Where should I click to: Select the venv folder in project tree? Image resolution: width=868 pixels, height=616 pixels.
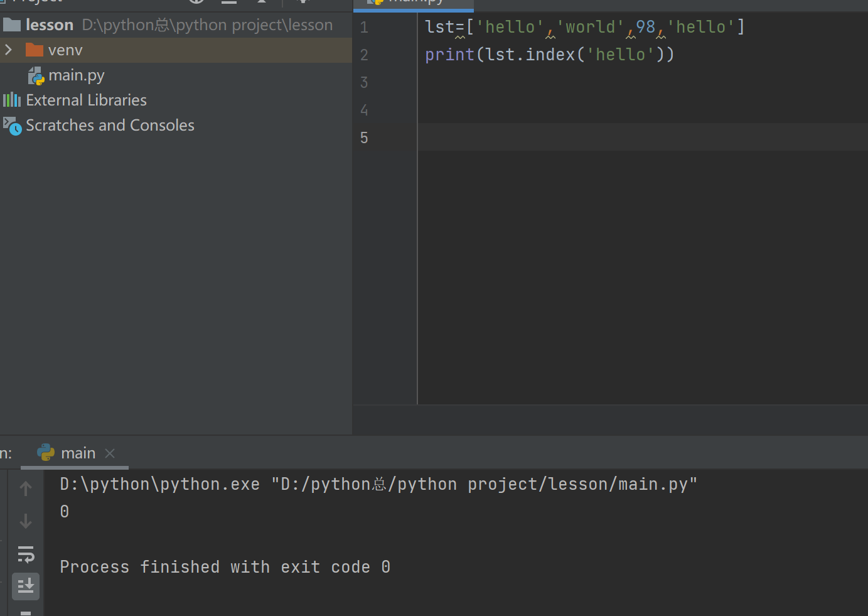[176, 50]
